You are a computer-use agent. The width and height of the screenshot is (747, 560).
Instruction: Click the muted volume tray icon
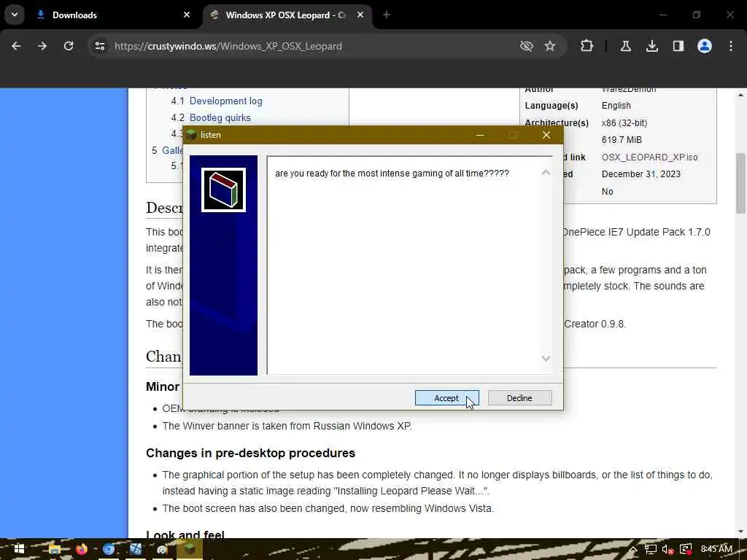pyautogui.click(x=667, y=550)
